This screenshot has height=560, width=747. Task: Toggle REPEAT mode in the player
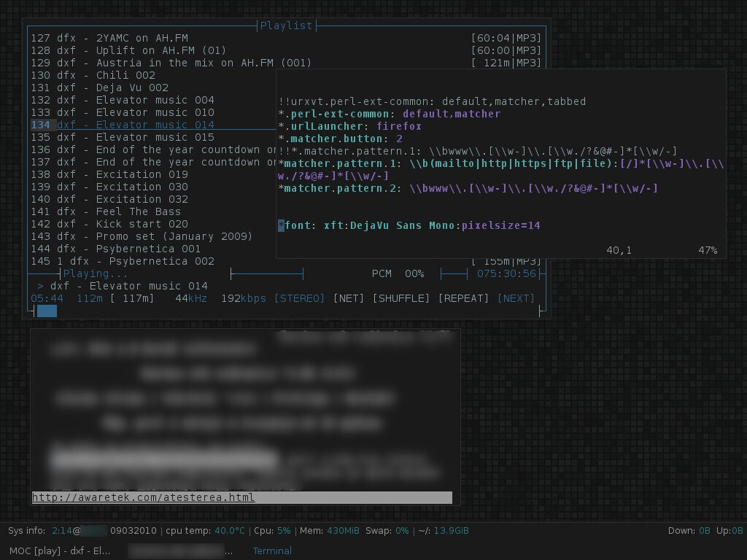click(462, 298)
